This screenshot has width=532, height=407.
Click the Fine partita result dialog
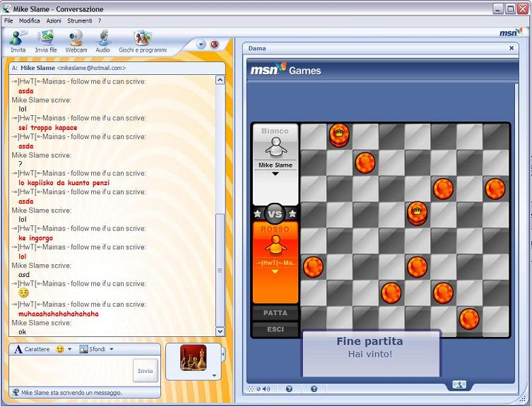[371, 354]
